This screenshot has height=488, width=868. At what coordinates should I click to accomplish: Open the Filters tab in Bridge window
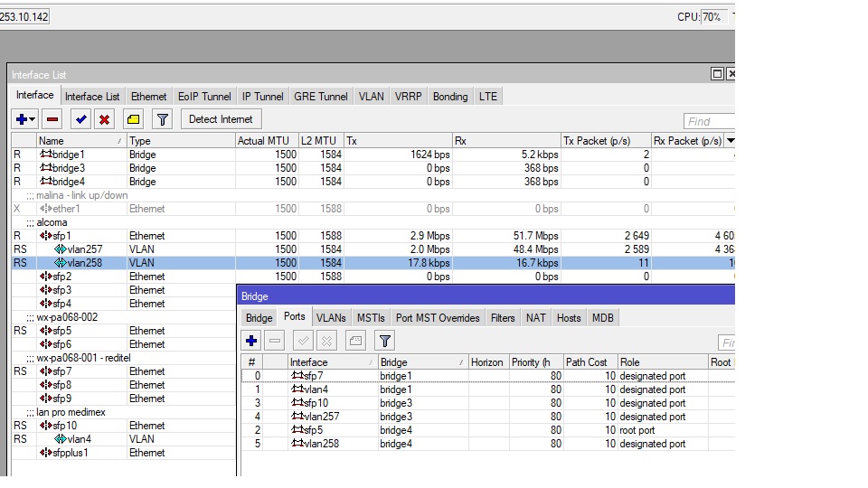[503, 318]
